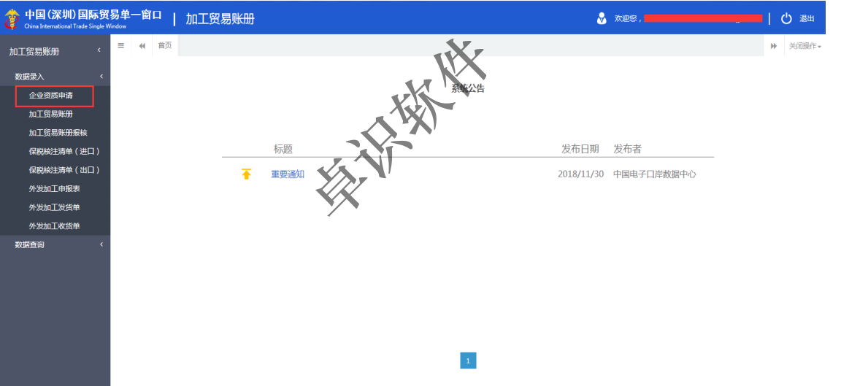Open 外发加工收货单

[x=55, y=226]
